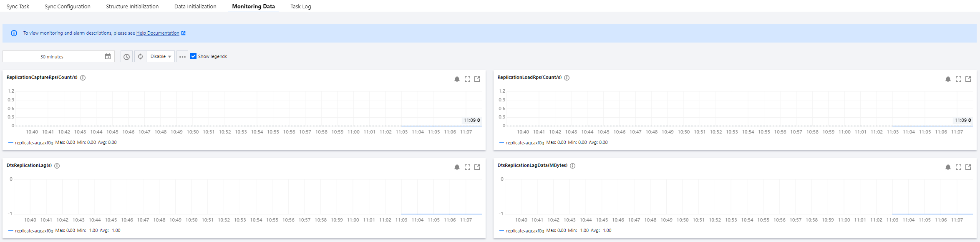Expand ReplicationCaptureRps chart to fullscreen

(467, 79)
